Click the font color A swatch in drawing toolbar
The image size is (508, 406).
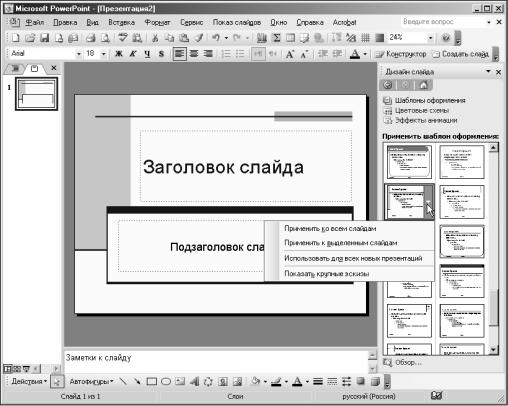(297, 381)
